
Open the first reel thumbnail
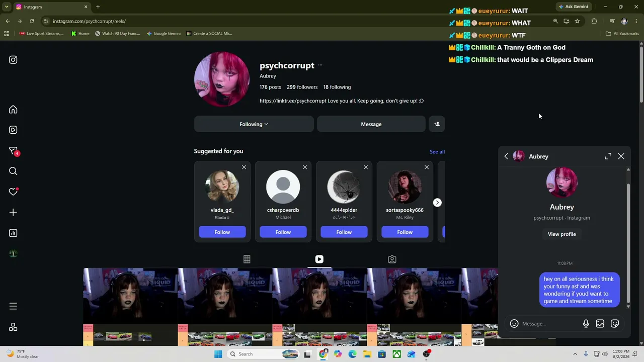point(130,307)
